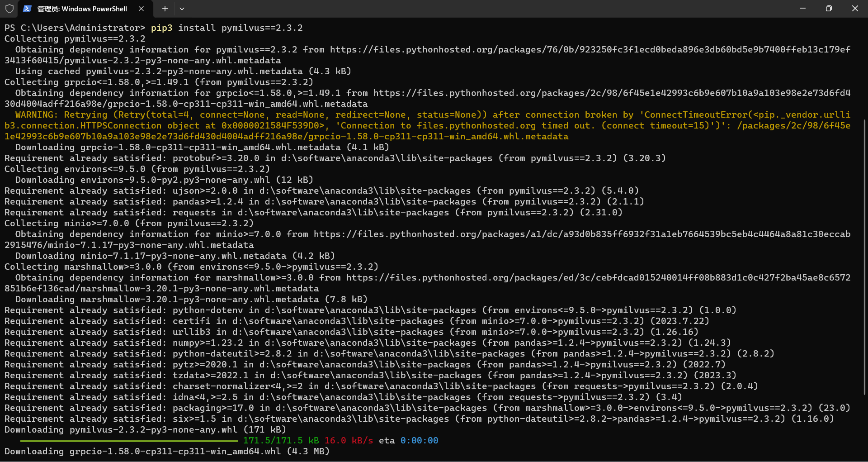This screenshot has width=868, height=462.
Task: Click the '16.0 kB/s' download speed
Action: click(x=349, y=440)
